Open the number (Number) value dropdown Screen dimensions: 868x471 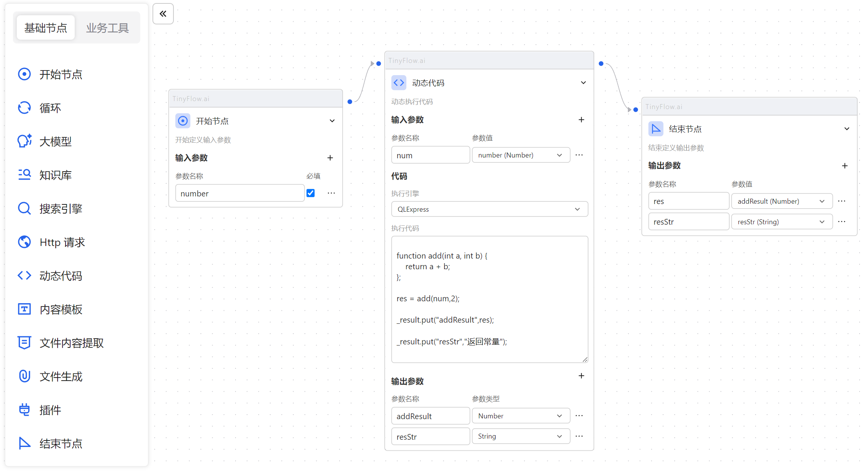521,155
